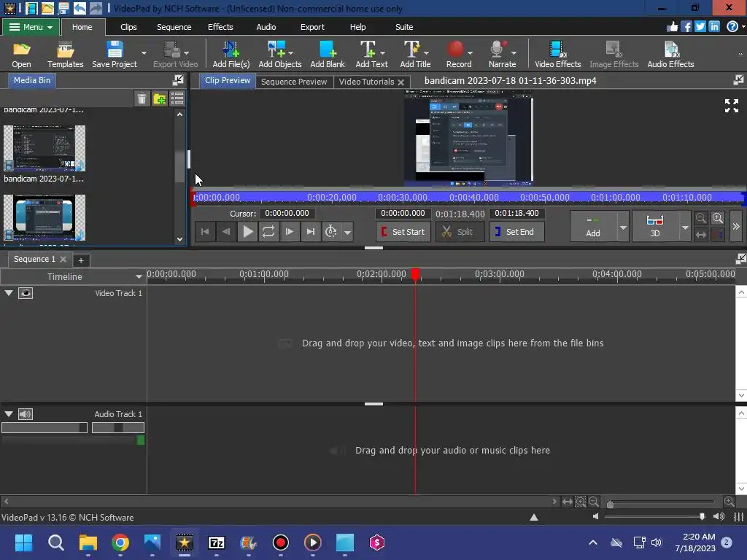
Task: Open Audio Effects
Action: pos(671,54)
